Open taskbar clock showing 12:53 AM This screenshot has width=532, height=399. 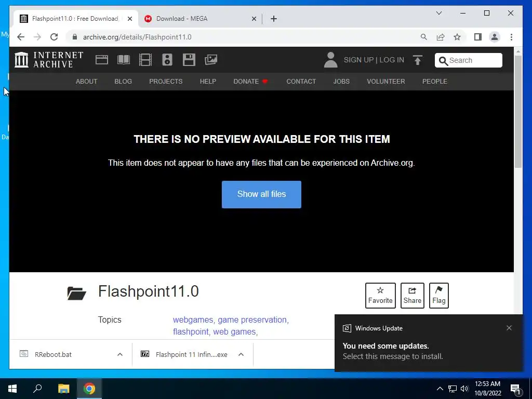coord(487,389)
